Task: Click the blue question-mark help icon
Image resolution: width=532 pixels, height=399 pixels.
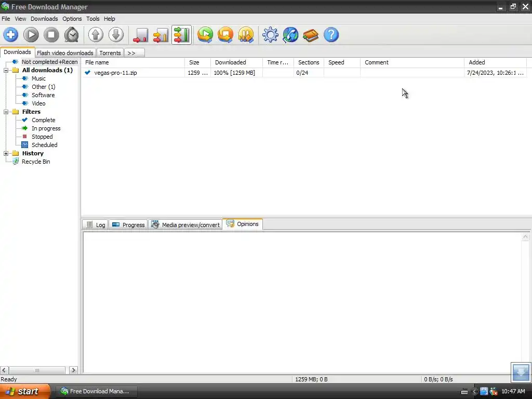Action: (331, 35)
